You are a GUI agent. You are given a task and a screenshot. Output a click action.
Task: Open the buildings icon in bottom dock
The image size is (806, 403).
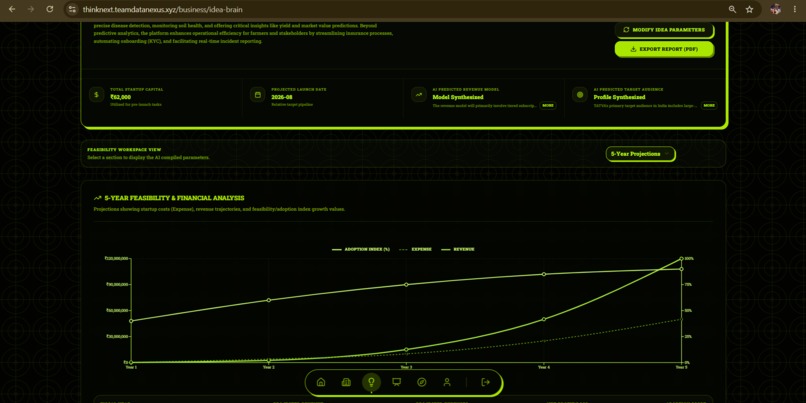pyautogui.click(x=346, y=382)
